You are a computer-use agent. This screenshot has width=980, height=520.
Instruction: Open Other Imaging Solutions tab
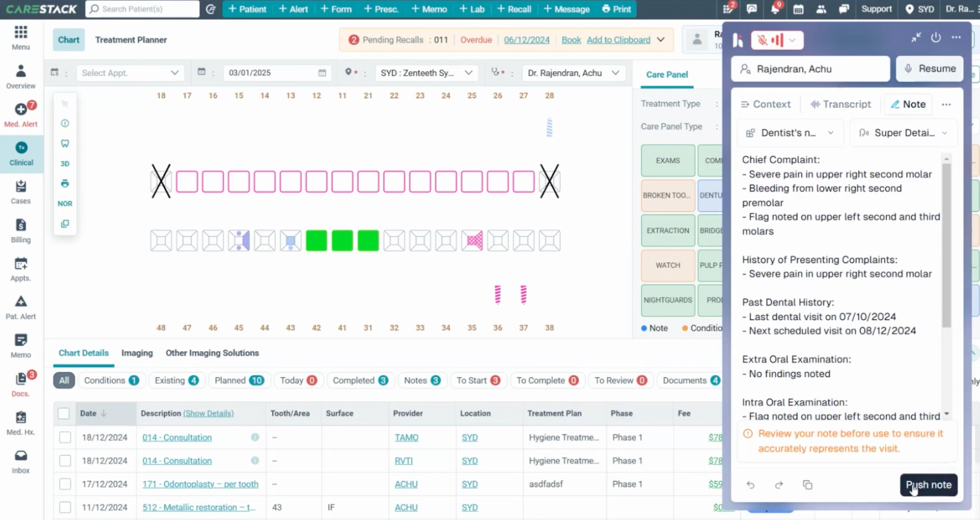click(212, 353)
